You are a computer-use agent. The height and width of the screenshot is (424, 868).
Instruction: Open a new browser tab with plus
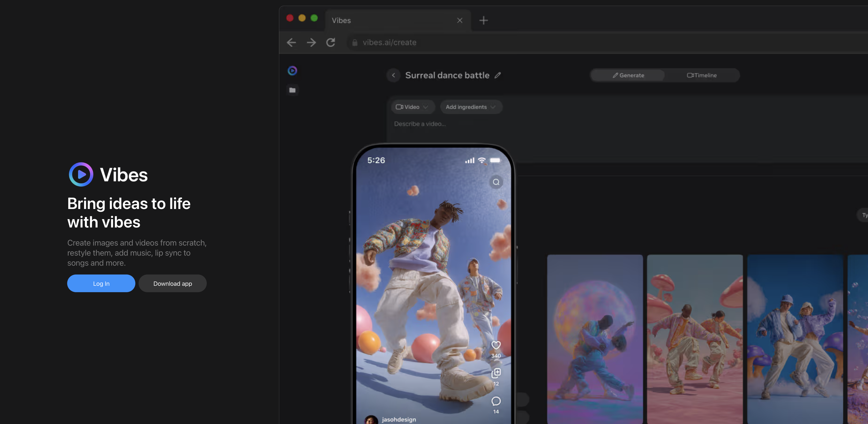pos(483,20)
